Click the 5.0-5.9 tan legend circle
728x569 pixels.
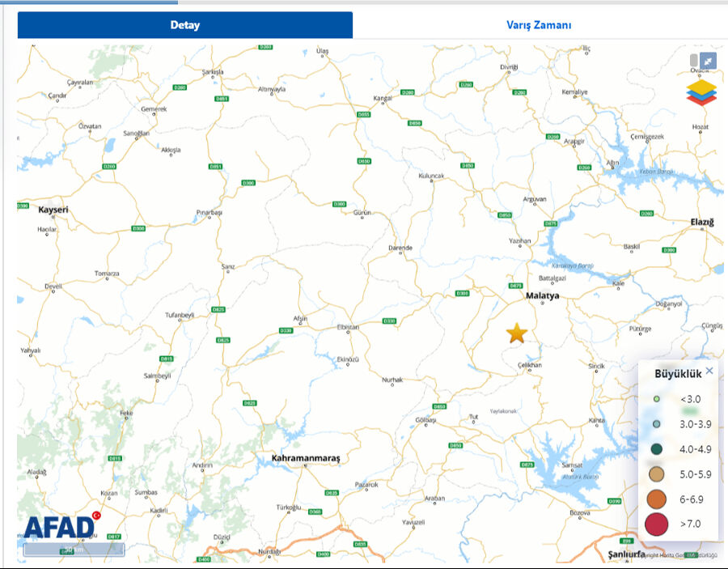657,474
